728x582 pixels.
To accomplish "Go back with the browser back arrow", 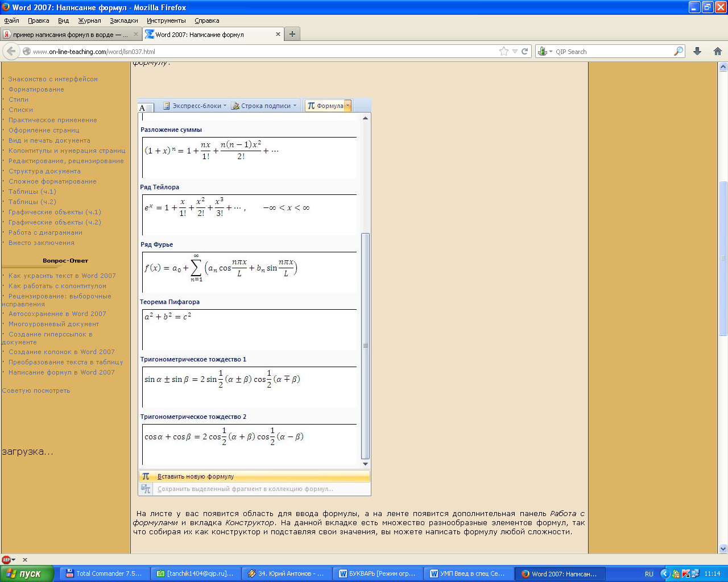I will coord(10,51).
